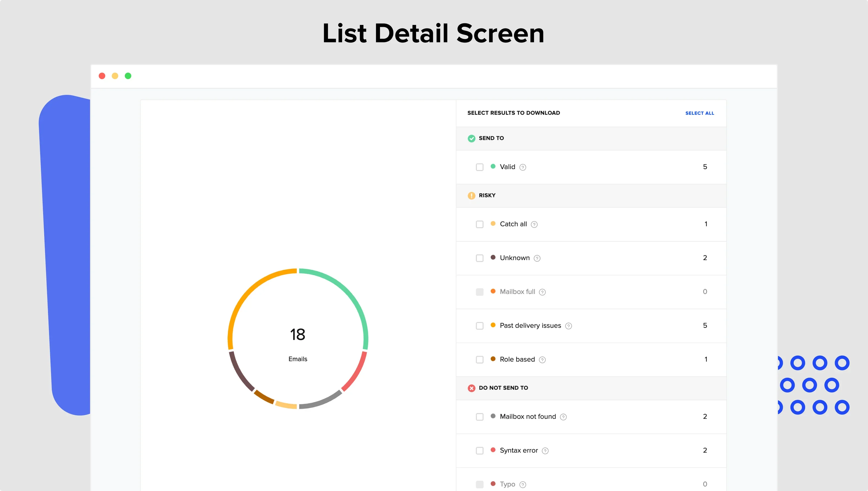Check the Syntax error checkbox
The height and width of the screenshot is (491, 868).
(480, 451)
